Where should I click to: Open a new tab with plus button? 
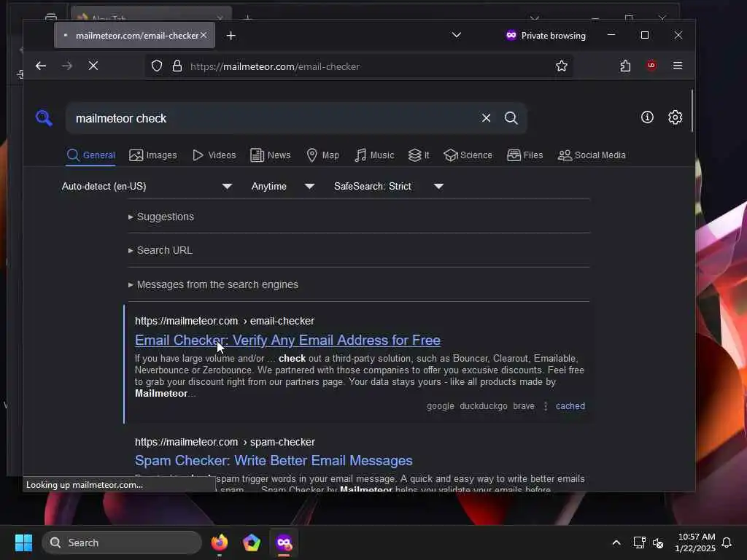[231, 35]
